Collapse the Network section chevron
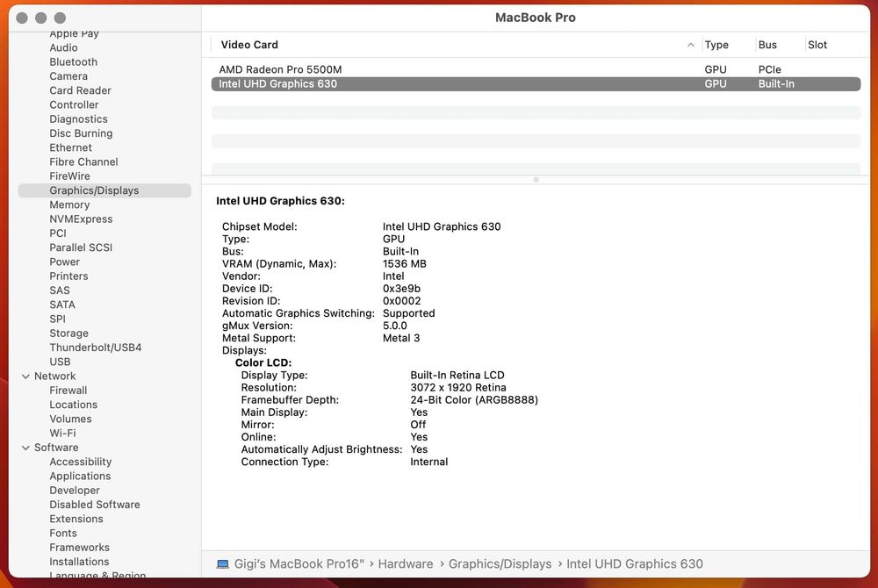 (x=25, y=376)
